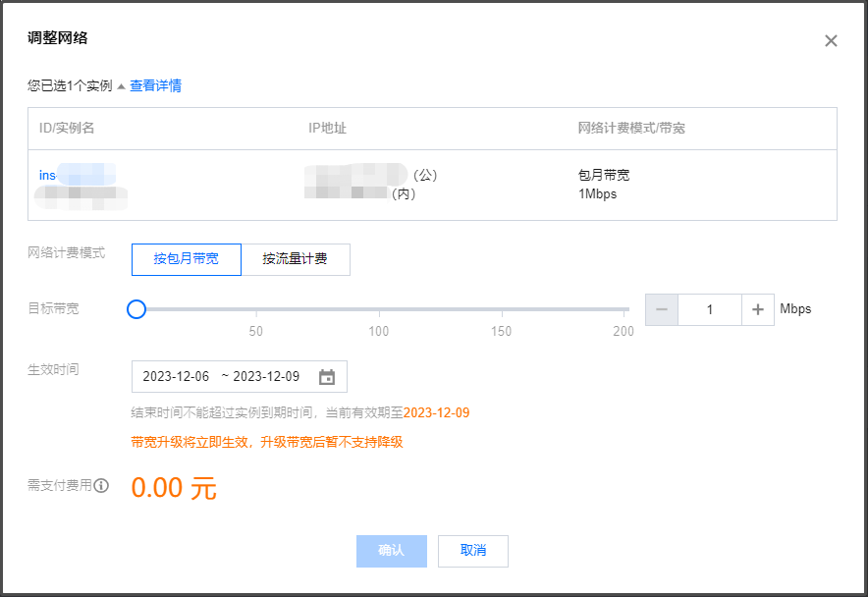Open the calendar icon in the date field

[327, 377]
